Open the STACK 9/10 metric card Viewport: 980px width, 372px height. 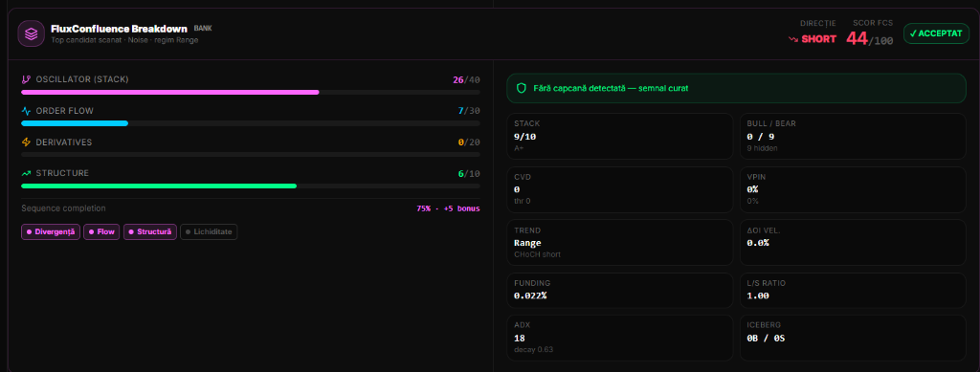pyautogui.click(x=619, y=136)
